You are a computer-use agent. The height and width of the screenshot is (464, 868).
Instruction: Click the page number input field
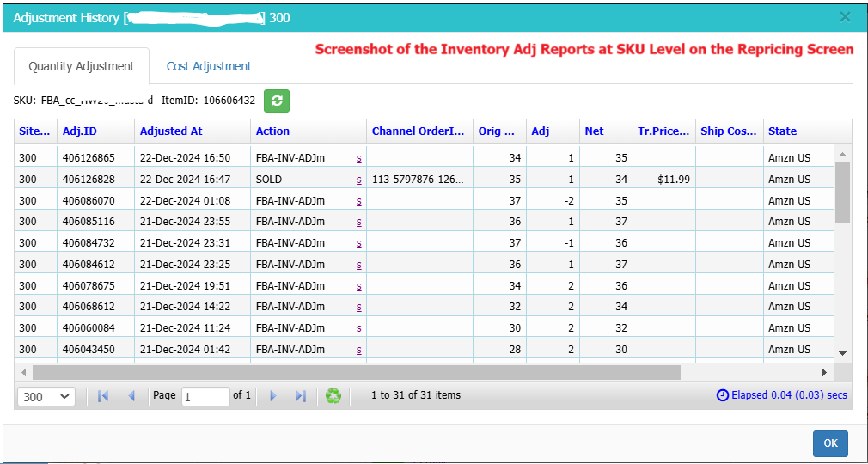point(205,396)
